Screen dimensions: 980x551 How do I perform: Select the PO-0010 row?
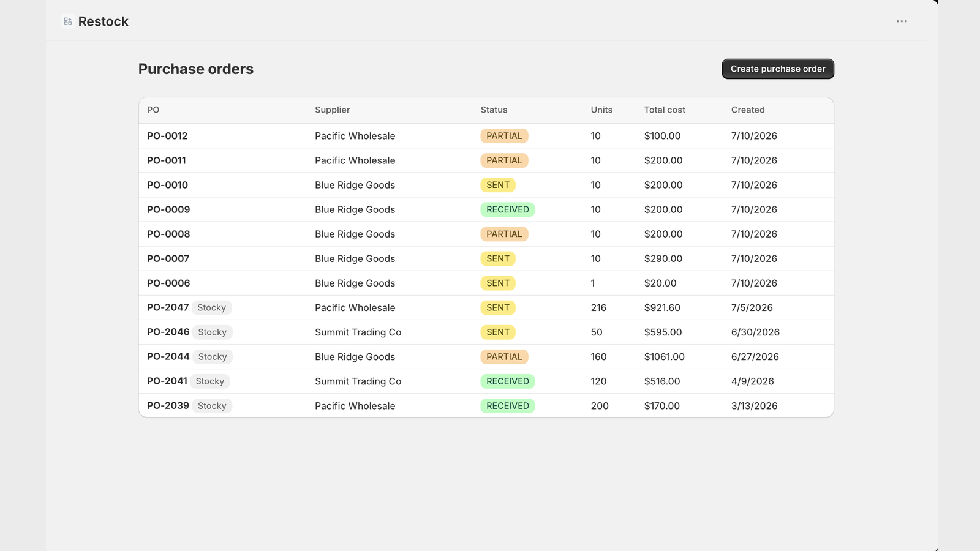(x=486, y=185)
